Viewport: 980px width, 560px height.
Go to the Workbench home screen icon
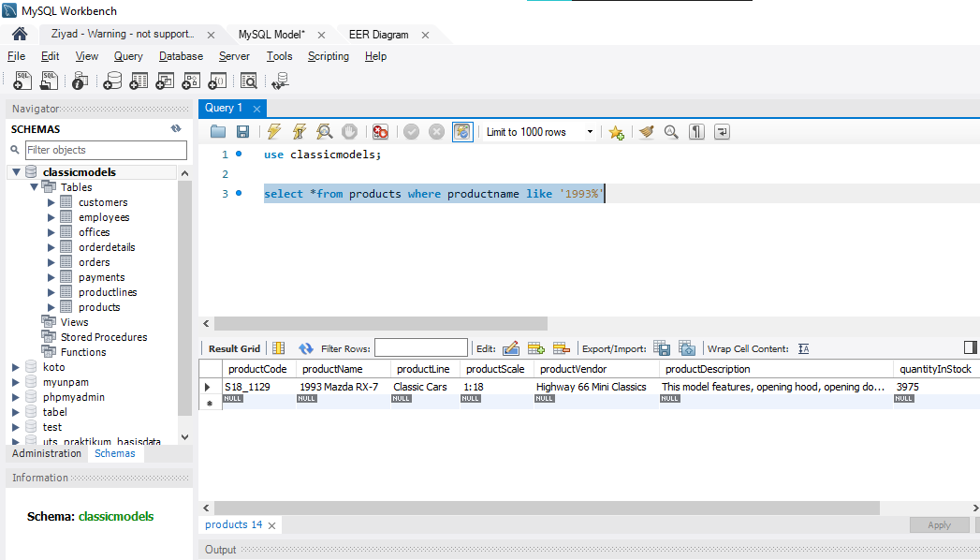[x=20, y=34]
